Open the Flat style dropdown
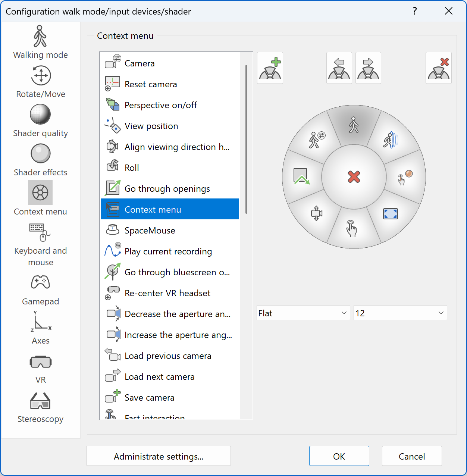The height and width of the screenshot is (476, 467). [x=303, y=313]
